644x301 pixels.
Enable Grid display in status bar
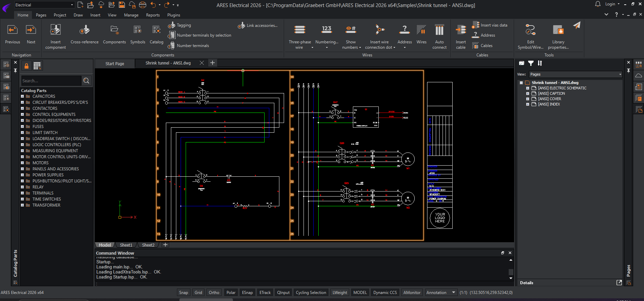[198, 293]
